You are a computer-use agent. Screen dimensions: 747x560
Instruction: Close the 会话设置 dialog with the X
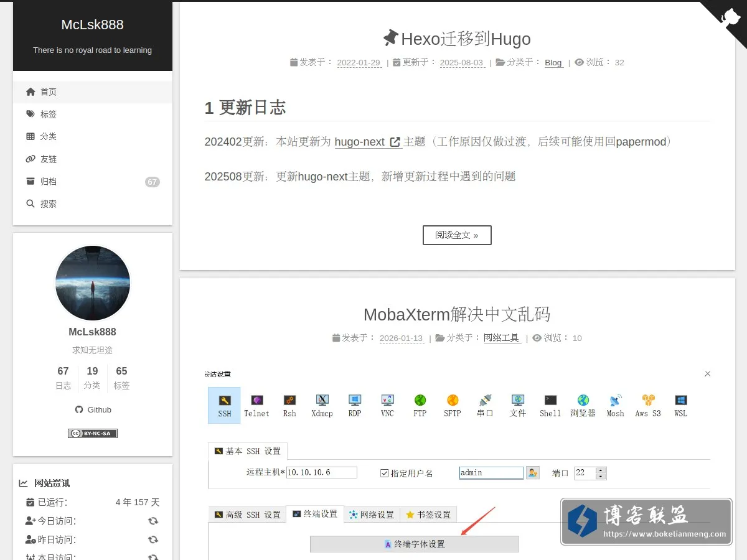tap(707, 374)
